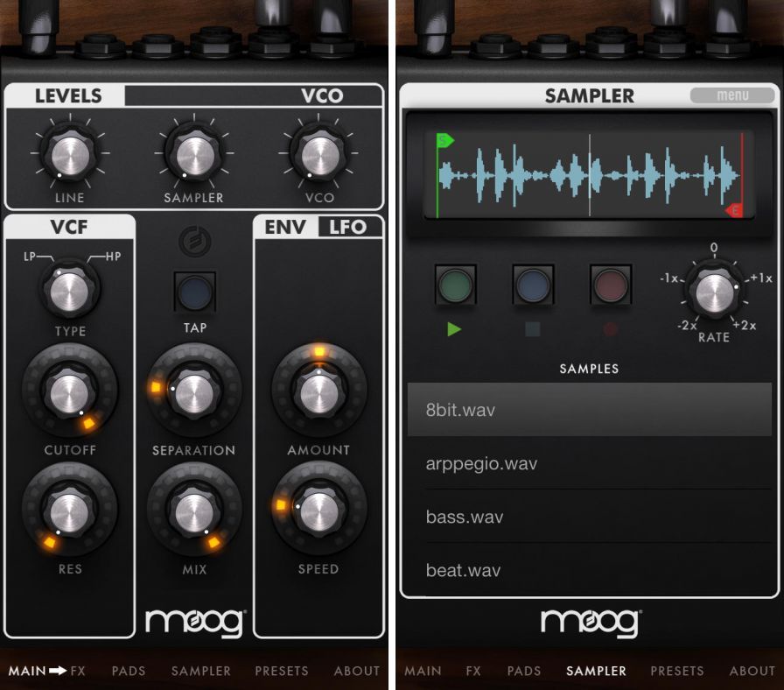Select 8bit.wav from samples list
Image resolution: width=784 pixels, height=690 pixels.
point(588,410)
